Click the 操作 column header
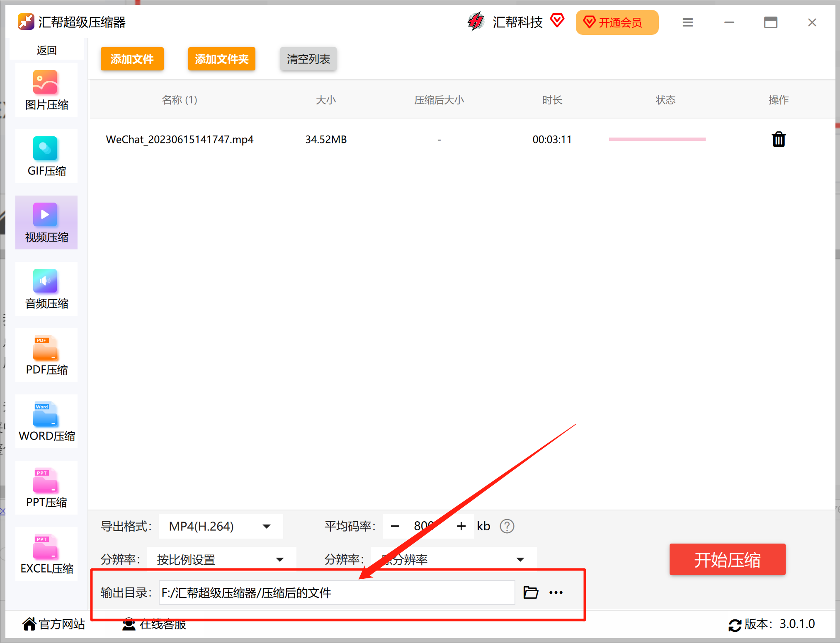This screenshot has width=840, height=643. pos(779,100)
